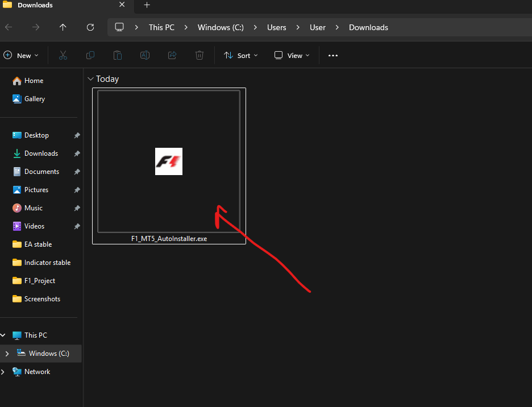Click the New button
The width and height of the screenshot is (532, 407).
[21, 55]
